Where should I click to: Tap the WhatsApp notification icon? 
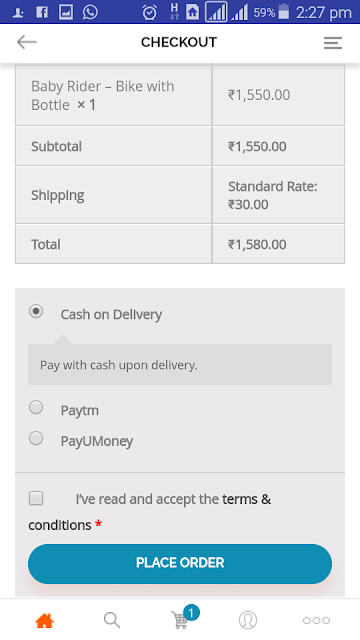pos(90,12)
